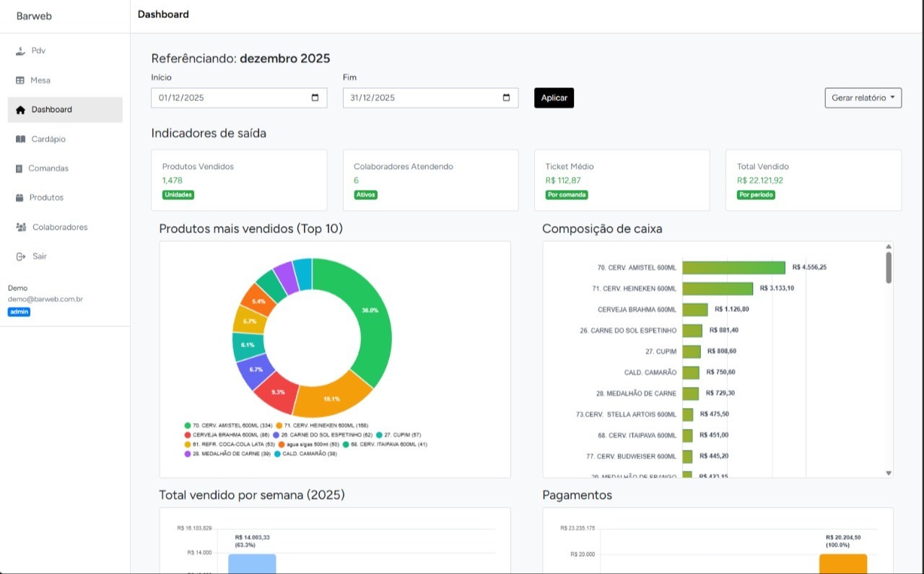This screenshot has height=574, width=924.
Task: Toggle Cerv. Amistel 600ml legend entry
Action: click(229, 426)
